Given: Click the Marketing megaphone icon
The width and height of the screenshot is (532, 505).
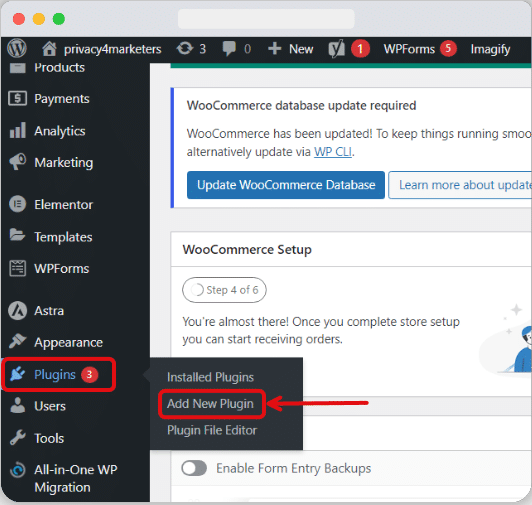Looking at the screenshot, I should 18,162.
